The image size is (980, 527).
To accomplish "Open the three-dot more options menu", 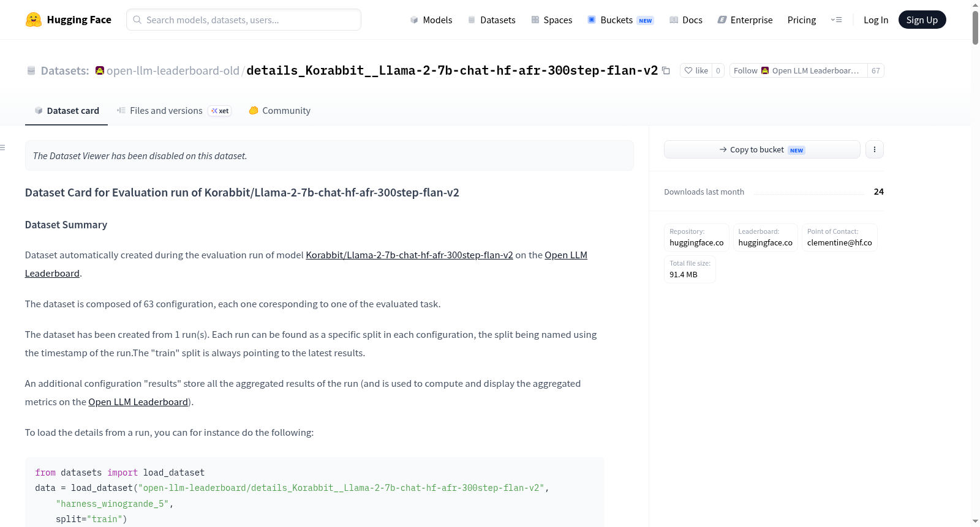I will click(875, 149).
